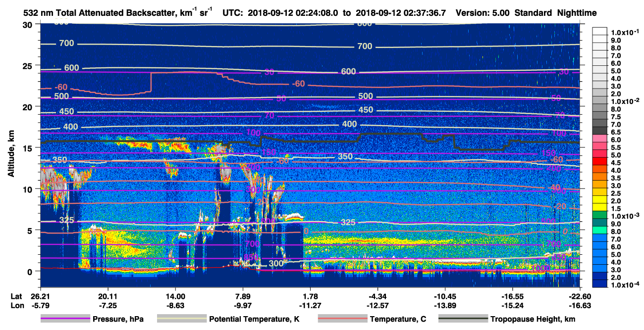Select latitude value 7.89
The image size is (644, 330).
tap(242, 296)
